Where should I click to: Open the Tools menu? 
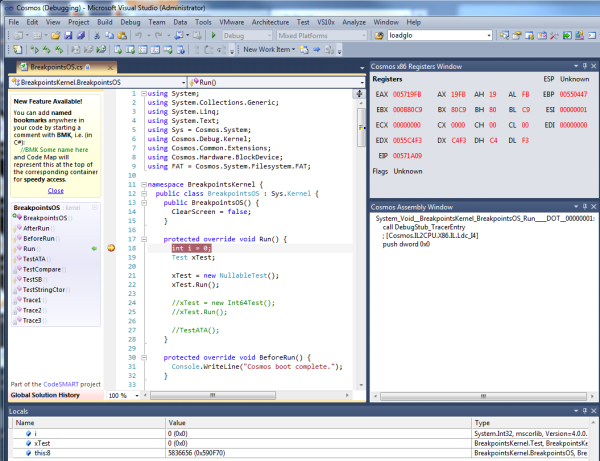click(203, 22)
